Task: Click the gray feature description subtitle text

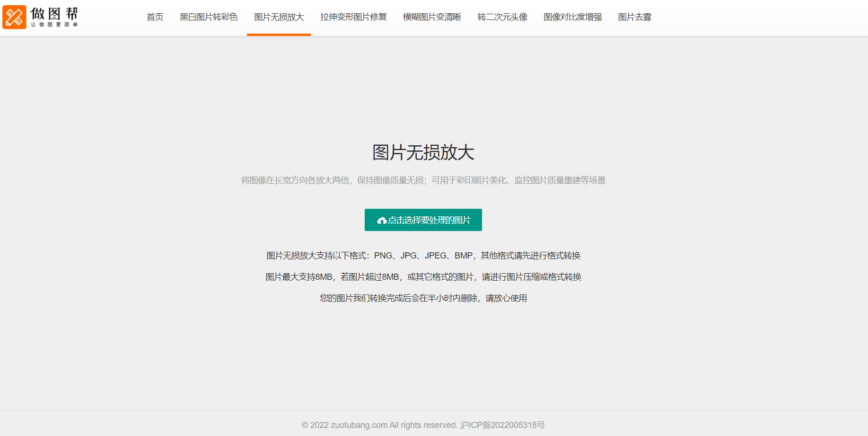Action: [423, 180]
